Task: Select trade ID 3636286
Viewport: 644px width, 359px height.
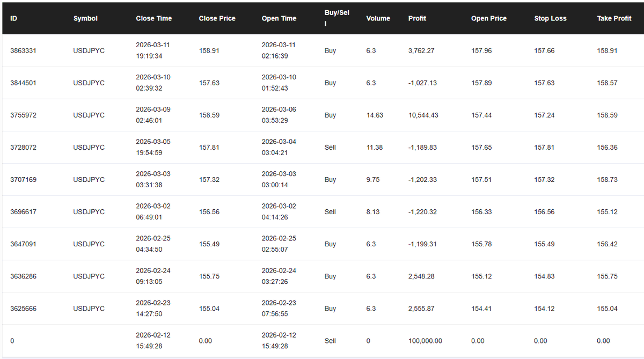Action: point(23,276)
